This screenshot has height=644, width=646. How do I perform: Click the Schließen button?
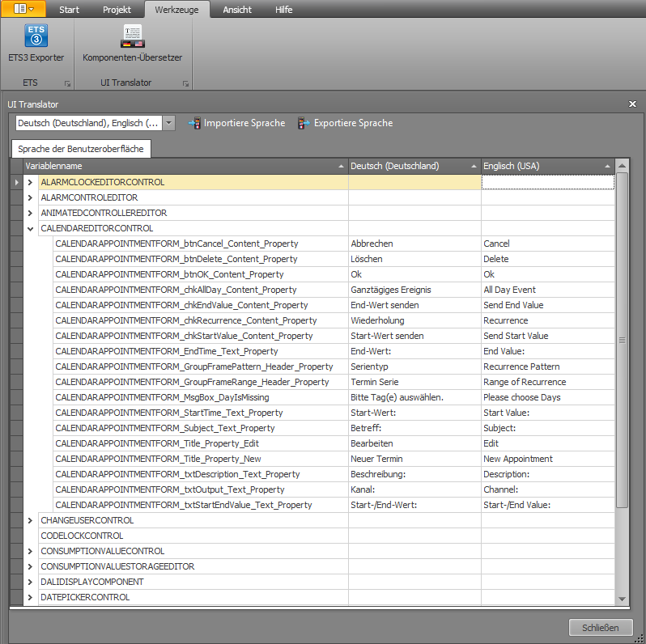(601, 628)
